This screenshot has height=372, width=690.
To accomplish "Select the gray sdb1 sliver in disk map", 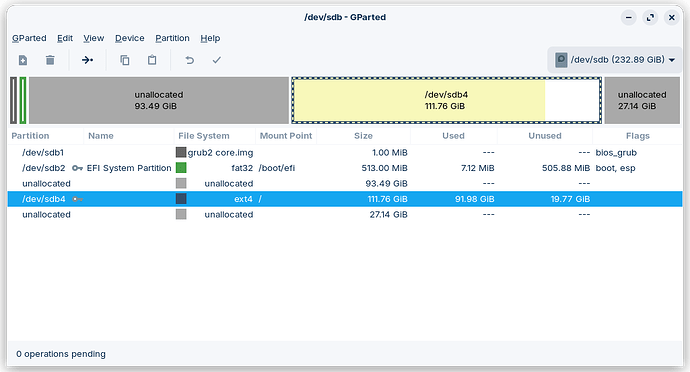I will click(x=14, y=100).
